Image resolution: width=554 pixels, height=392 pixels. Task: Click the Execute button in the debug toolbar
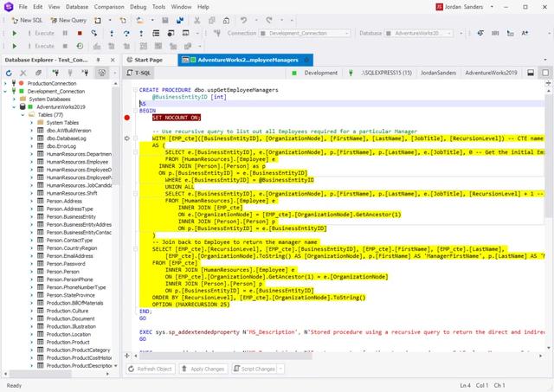[x=42, y=33]
